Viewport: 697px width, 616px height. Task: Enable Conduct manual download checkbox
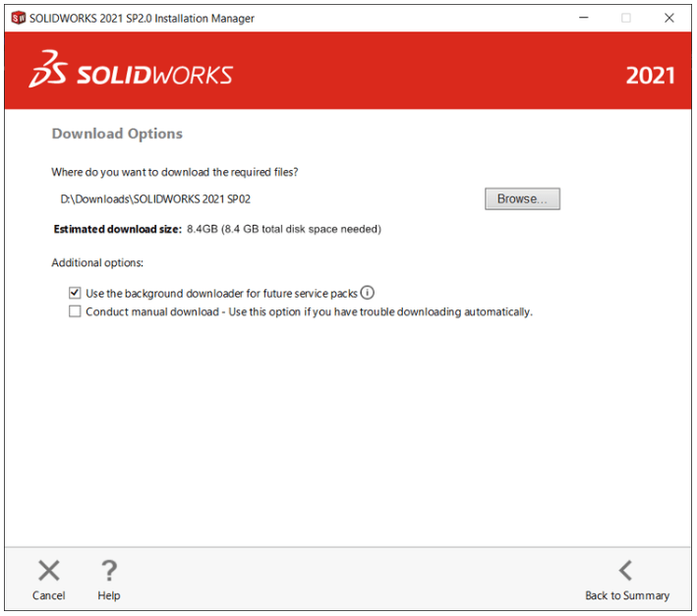click(x=75, y=311)
